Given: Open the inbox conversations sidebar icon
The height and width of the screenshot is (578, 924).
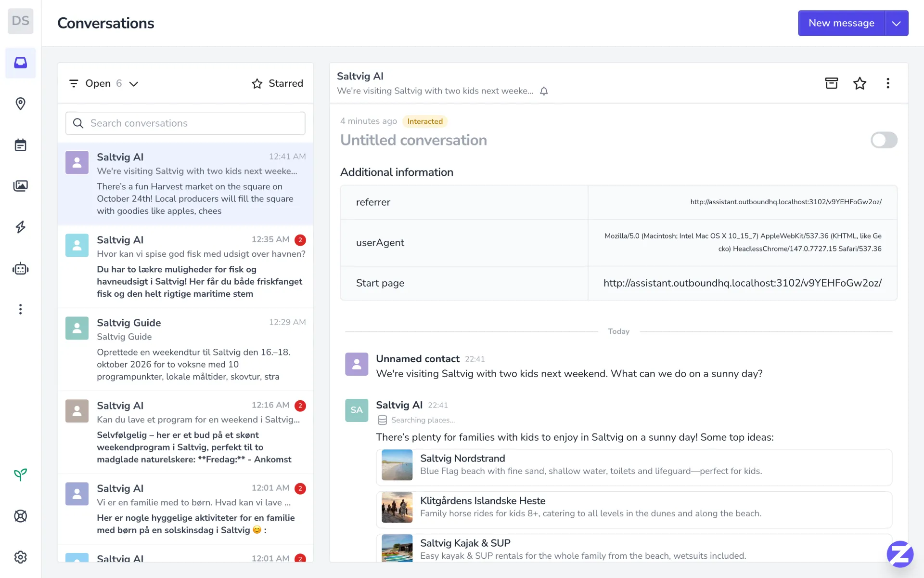Looking at the screenshot, I should [x=21, y=63].
